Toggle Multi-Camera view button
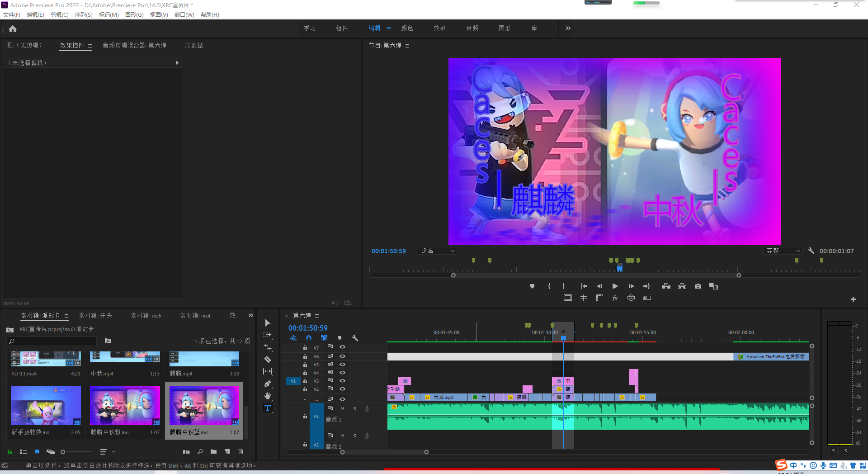The image size is (868, 474). pyautogui.click(x=647, y=298)
